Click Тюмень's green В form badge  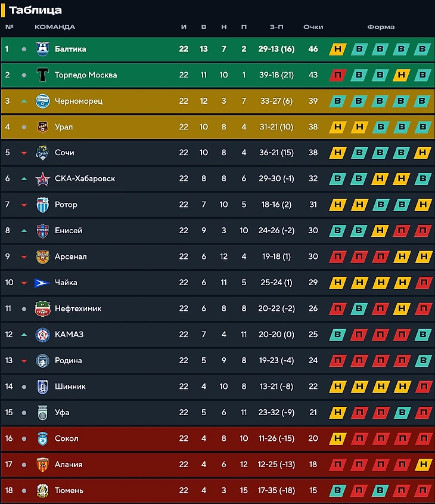pos(338,490)
